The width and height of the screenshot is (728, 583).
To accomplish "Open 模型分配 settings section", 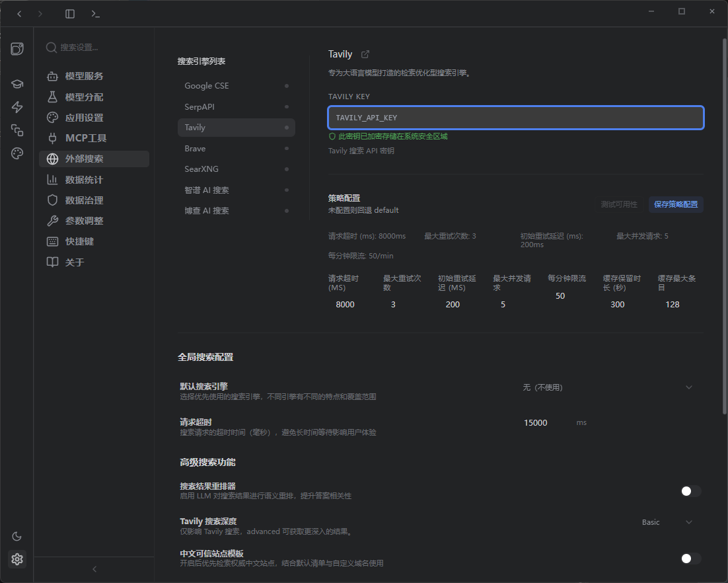I will pyautogui.click(x=94, y=97).
